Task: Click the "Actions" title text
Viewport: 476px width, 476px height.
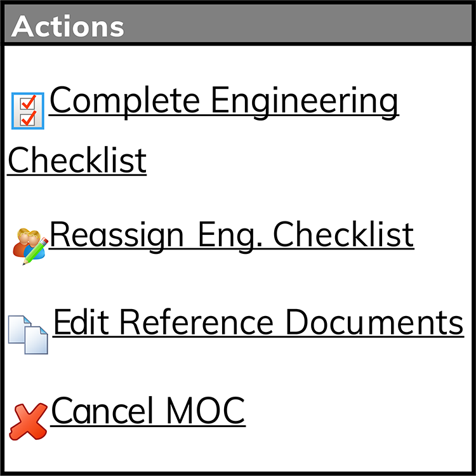Action: pos(68,27)
